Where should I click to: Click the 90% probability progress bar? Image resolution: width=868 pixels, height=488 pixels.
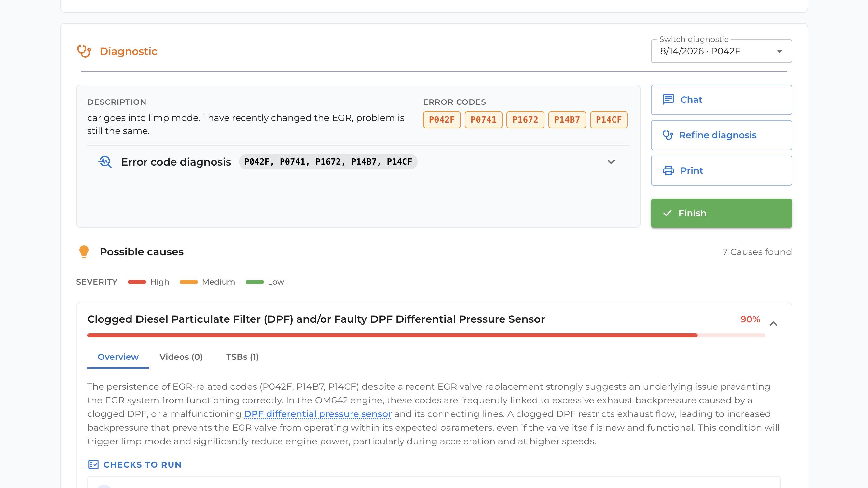tap(426, 335)
